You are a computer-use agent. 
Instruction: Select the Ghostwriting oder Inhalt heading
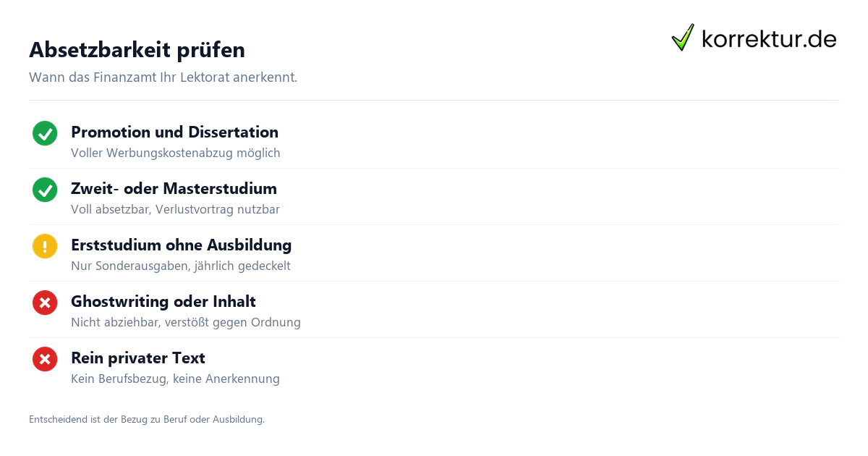click(163, 302)
